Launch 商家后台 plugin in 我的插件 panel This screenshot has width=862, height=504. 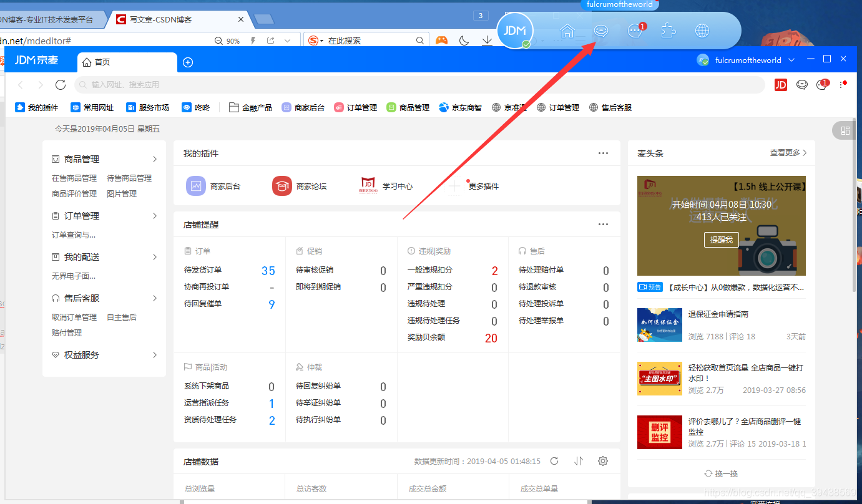(213, 186)
